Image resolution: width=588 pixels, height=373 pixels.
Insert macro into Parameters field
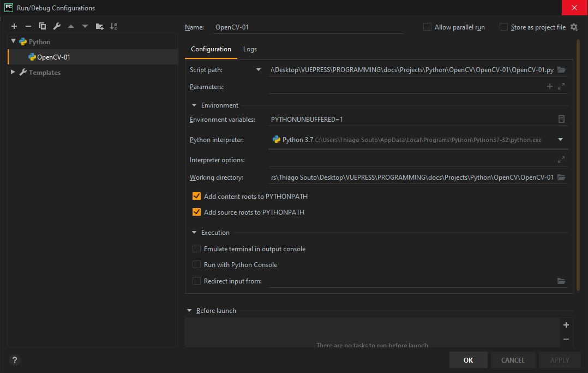[549, 86]
